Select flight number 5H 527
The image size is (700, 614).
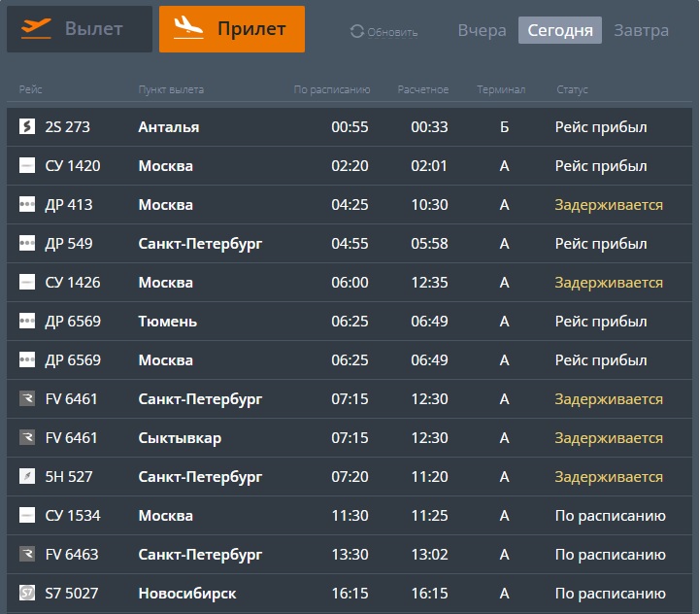pos(69,477)
